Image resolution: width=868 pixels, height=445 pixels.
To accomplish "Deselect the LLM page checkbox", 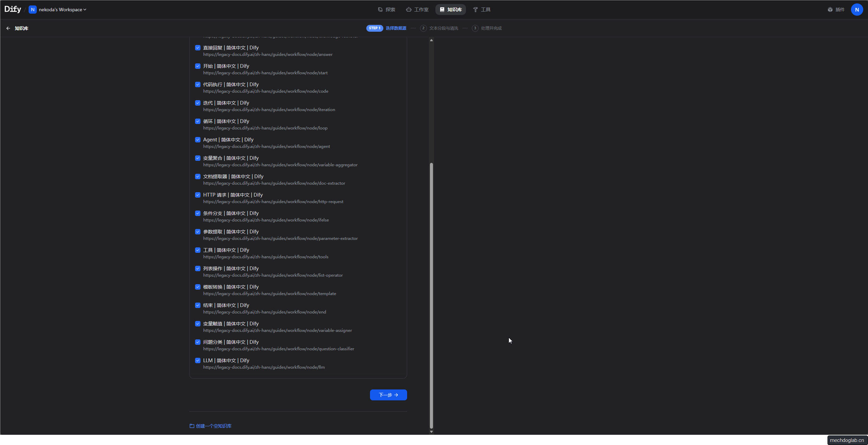I will (198, 360).
